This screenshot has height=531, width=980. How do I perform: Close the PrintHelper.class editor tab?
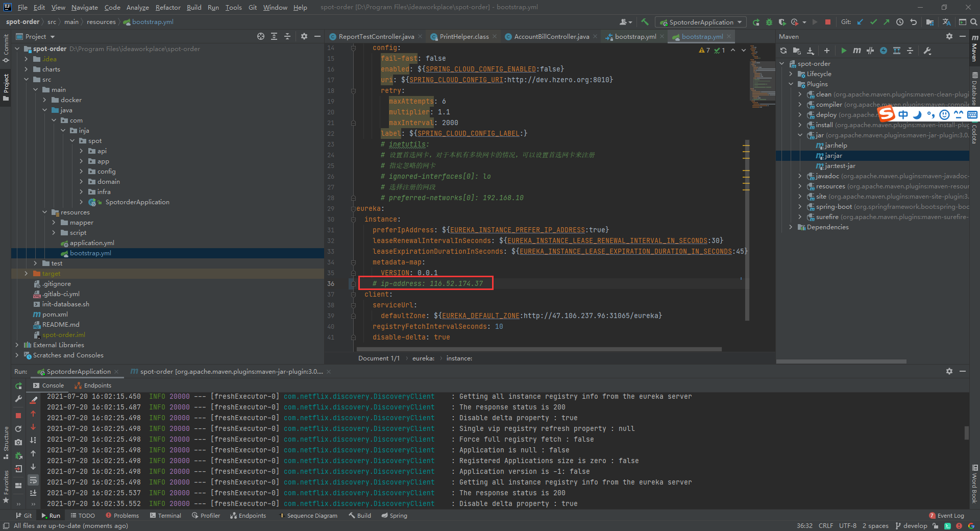click(495, 36)
